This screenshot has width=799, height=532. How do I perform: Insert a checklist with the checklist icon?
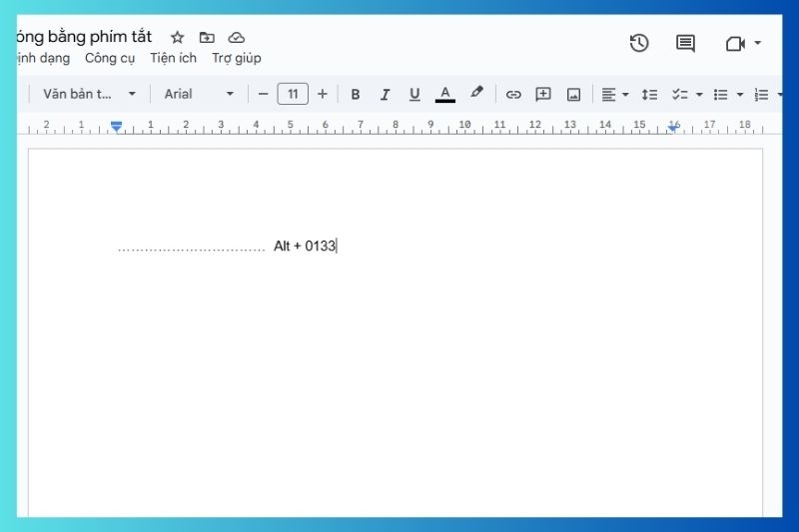pos(680,94)
